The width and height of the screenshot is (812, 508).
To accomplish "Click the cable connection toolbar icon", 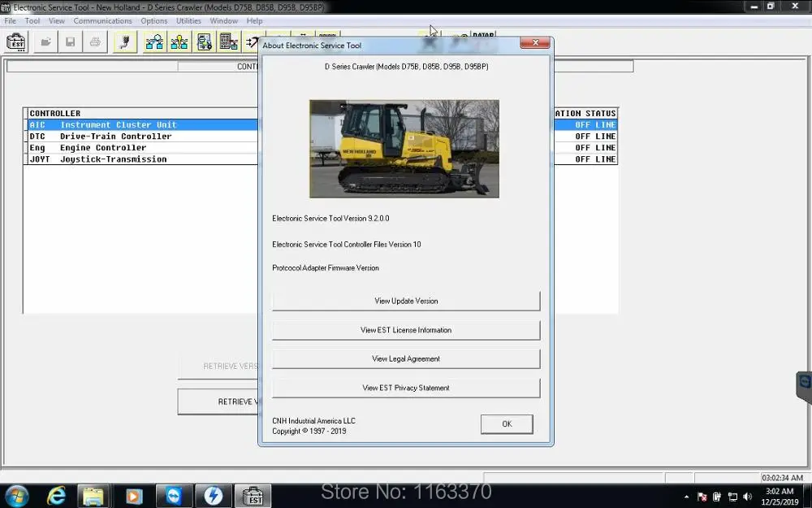I will (x=125, y=42).
